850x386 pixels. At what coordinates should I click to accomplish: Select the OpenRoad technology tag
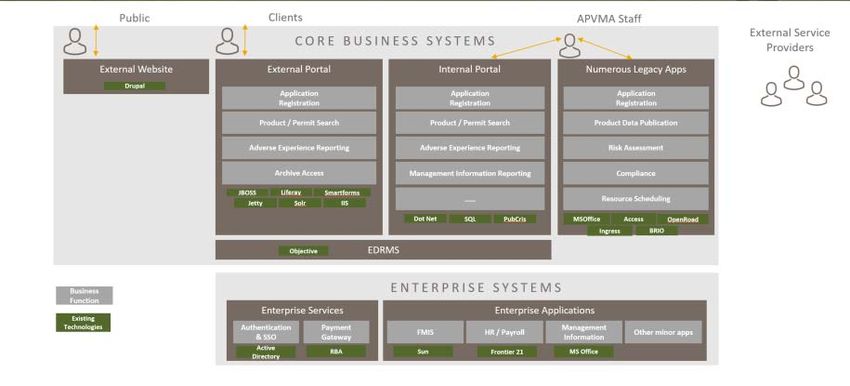(x=682, y=220)
